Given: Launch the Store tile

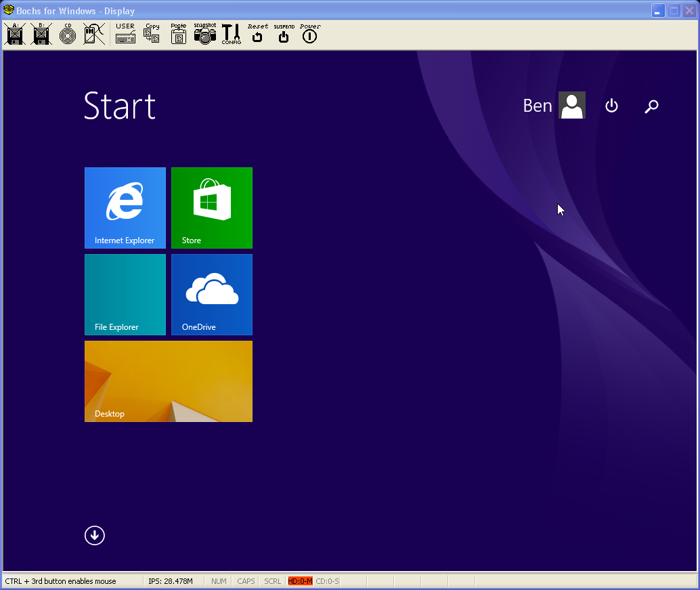Looking at the screenshot, I should [212, 208].
